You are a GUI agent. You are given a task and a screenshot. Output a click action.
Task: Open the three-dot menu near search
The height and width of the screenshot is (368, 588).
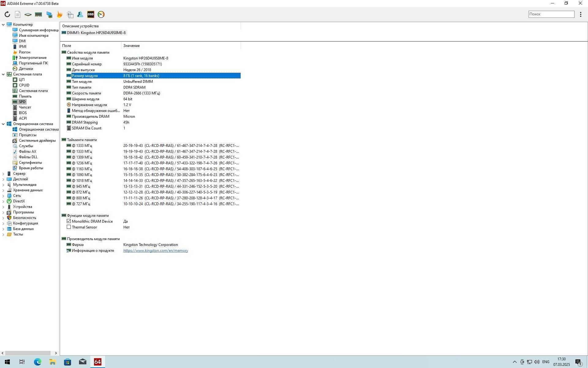[580, 14]
